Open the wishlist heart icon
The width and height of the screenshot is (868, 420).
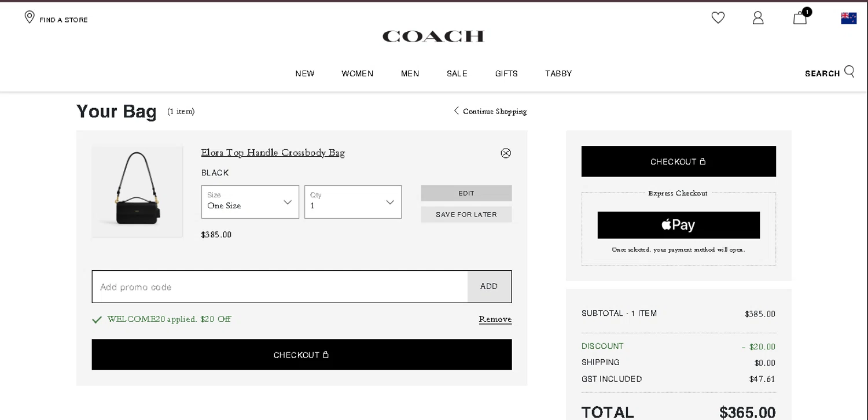coord(718,18)
